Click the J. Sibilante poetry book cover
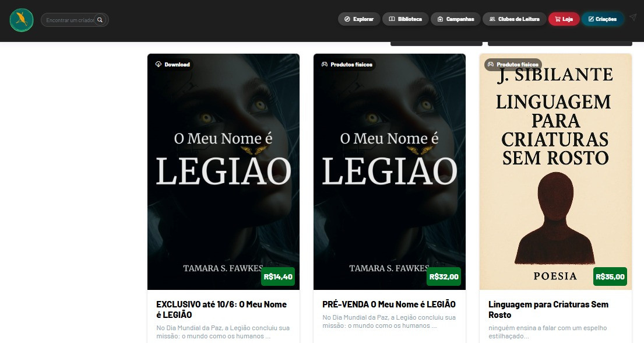 [x=555, y=172]
